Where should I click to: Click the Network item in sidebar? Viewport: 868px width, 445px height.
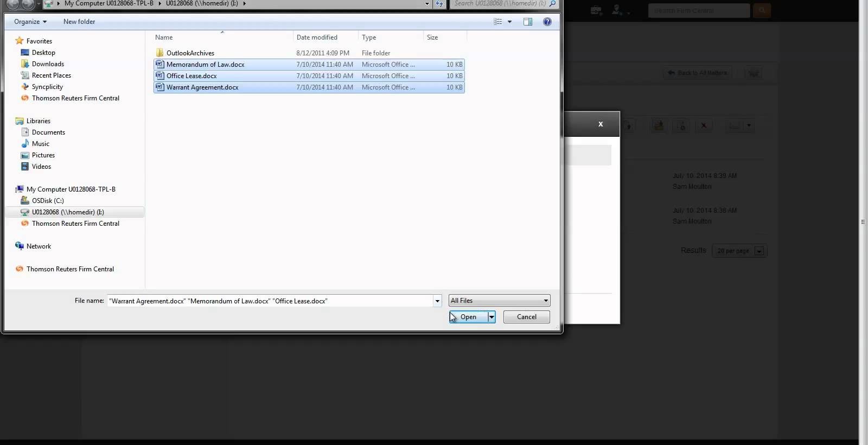tap(39, 246)
